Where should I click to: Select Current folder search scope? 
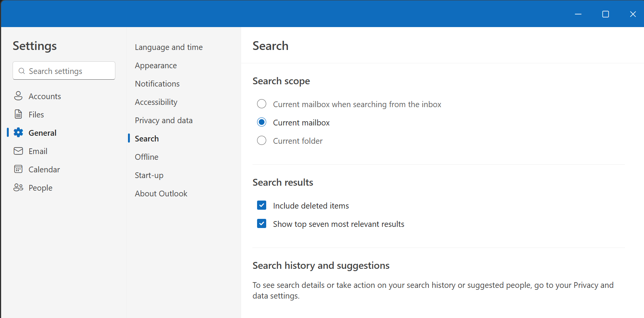(x=262, y=141)
